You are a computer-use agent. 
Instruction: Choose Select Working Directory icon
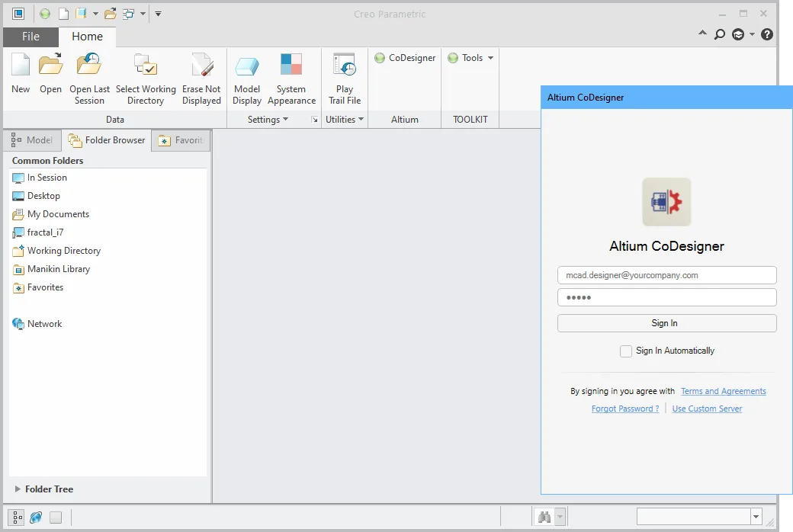pyautogui.click(x=146, y=66)
